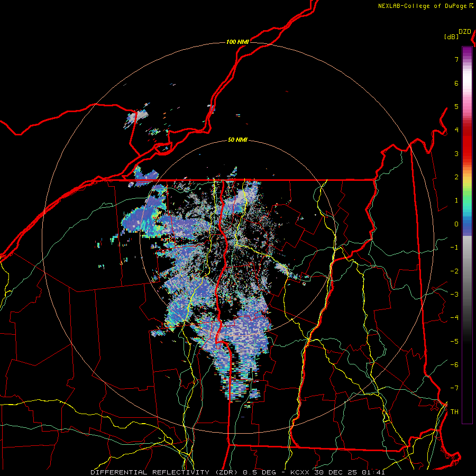Viewport: 476px width, 476px height.
Task: Click the TH threshold label on the scale
Action: tap(454, 412)
